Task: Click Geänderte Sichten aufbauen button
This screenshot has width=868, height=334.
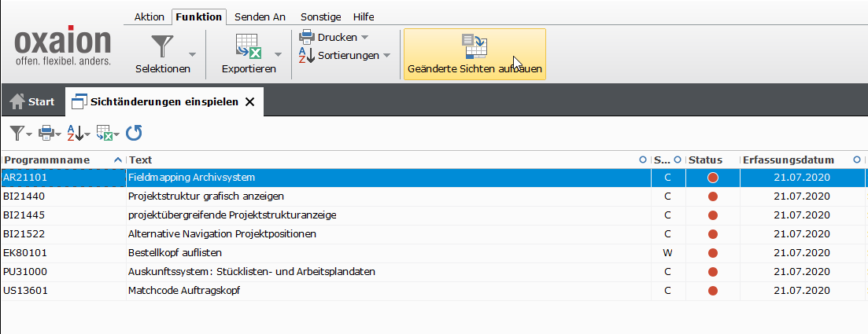Action: 475,54
